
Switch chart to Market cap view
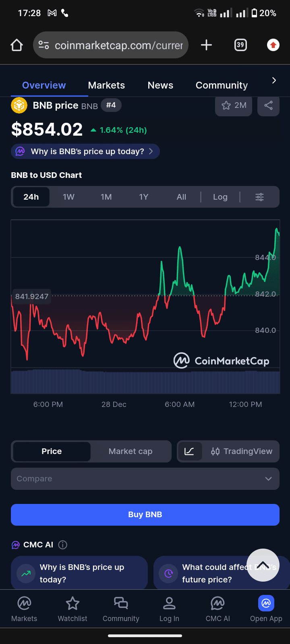click(130, 451)
